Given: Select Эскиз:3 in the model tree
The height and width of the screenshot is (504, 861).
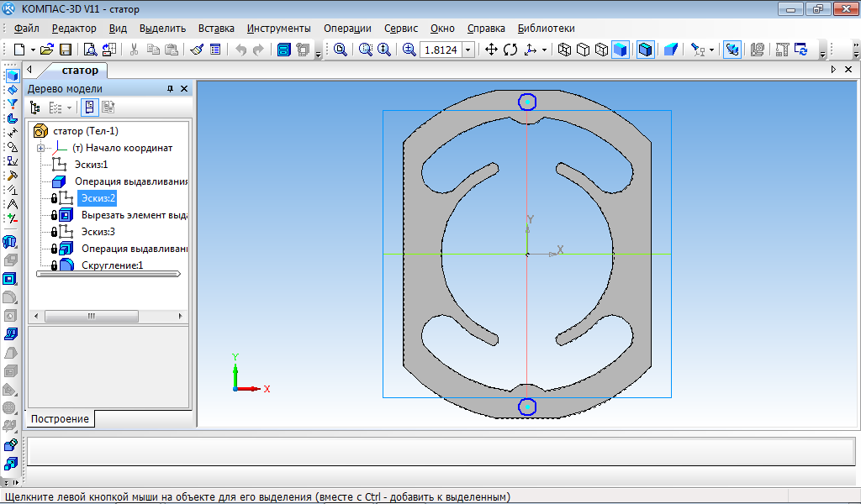Looking at the screenshot, I should 98,232.
